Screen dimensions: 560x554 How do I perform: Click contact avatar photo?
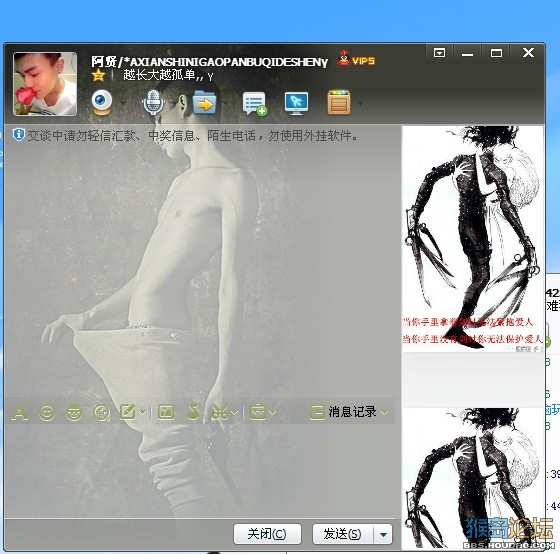point(45,84)
